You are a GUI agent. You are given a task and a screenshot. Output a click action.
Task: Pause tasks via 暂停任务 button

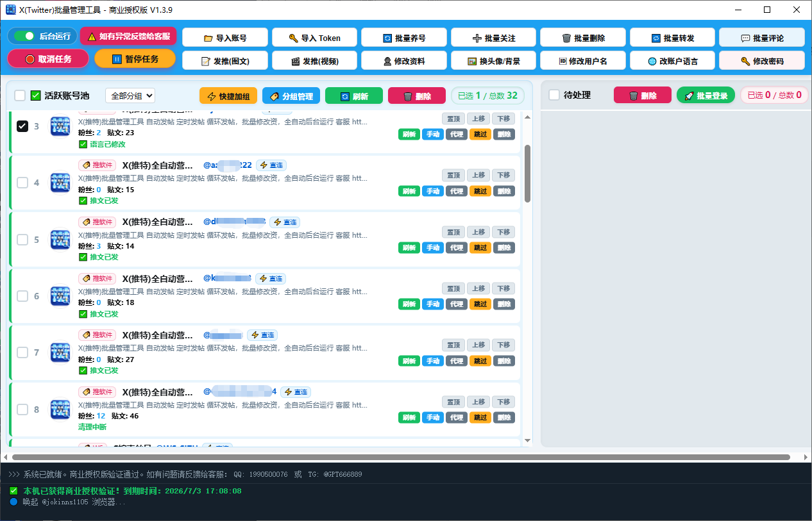pyautogui.click(x=135, y=59)
